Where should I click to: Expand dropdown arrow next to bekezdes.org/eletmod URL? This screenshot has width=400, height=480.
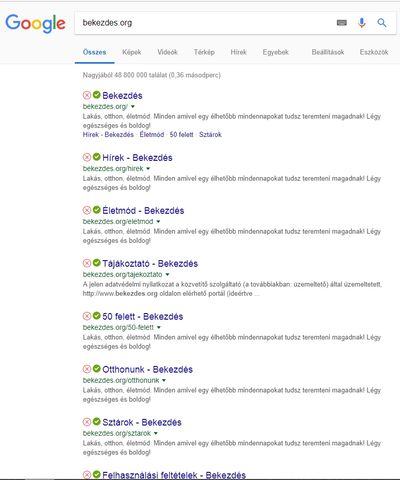[158, 222]
